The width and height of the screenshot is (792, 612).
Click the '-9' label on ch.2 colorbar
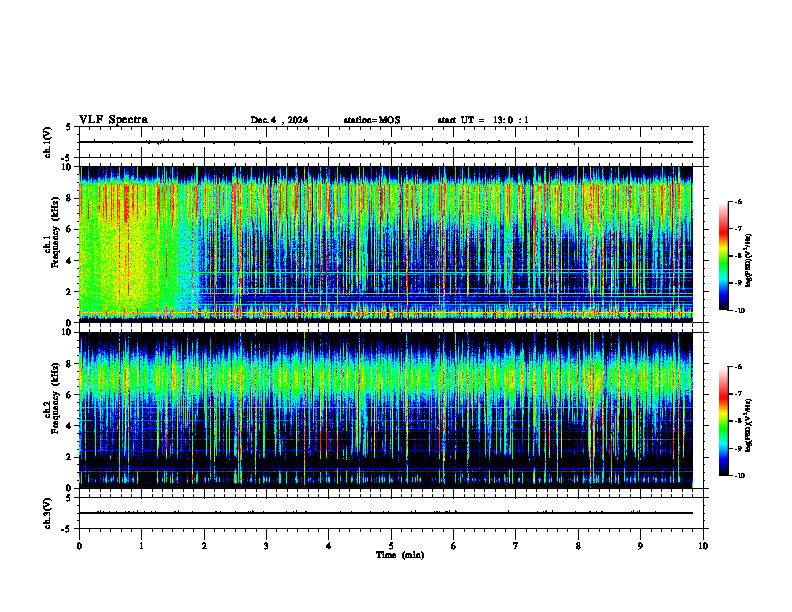click(738, 448)
